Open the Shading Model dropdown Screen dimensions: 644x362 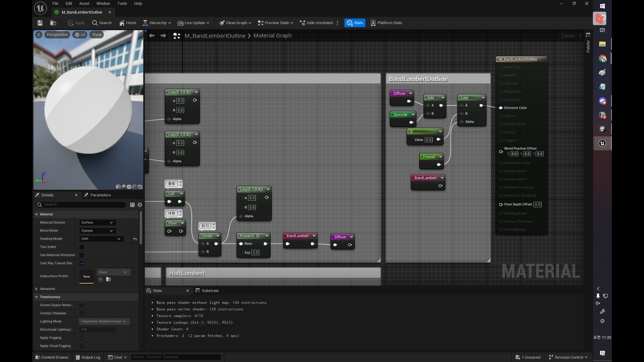click(x=101, y=239)
